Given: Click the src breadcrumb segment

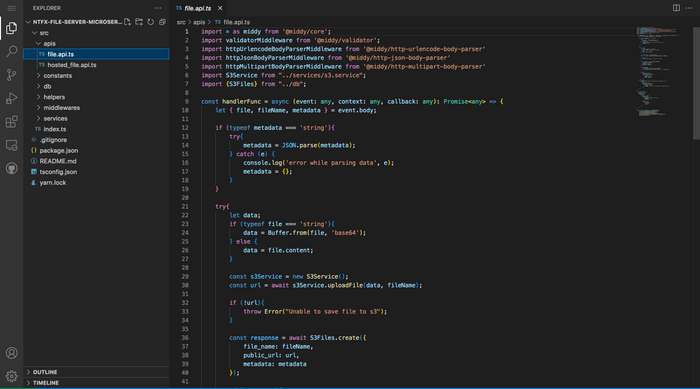Looking at the screenshot, I should click(181, 22).
